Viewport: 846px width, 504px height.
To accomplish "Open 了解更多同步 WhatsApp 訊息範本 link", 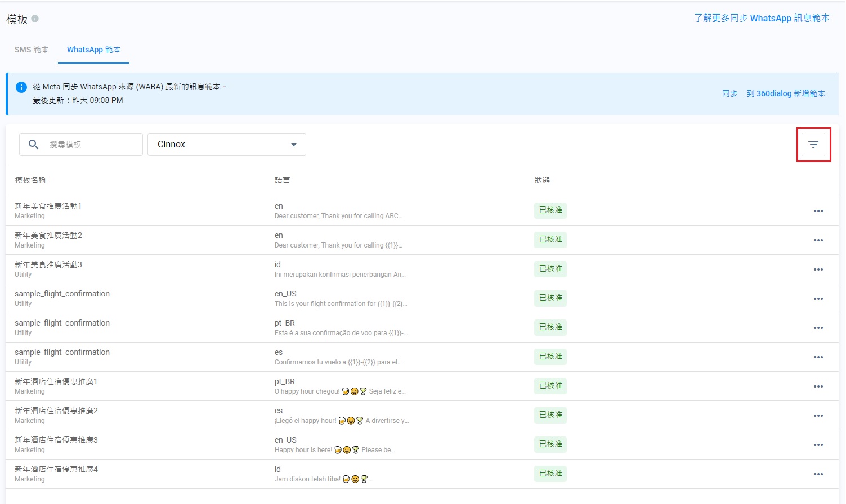I will [762, 18].
